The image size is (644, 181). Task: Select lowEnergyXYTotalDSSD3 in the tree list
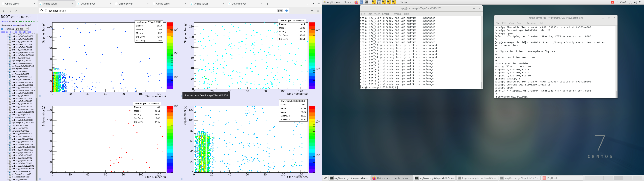coord(22,136)
